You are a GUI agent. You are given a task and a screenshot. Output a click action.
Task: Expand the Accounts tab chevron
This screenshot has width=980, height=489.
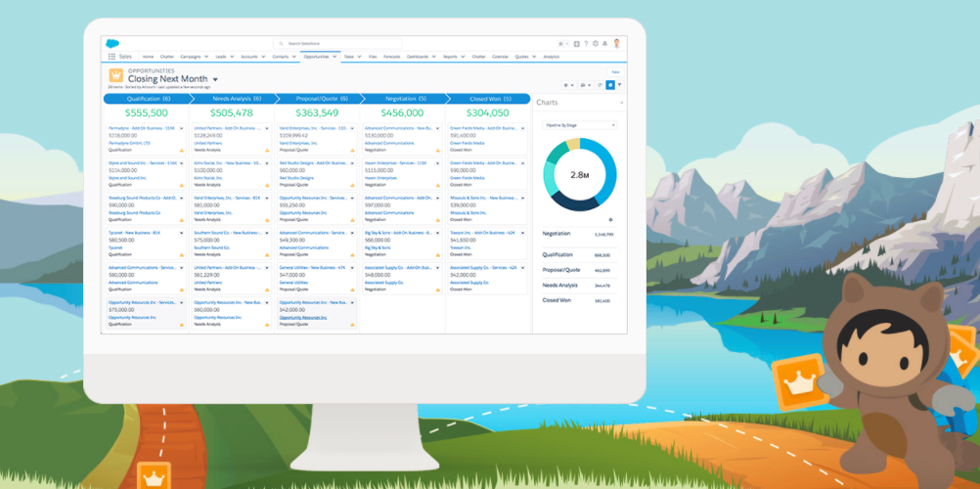click(263, 57)
